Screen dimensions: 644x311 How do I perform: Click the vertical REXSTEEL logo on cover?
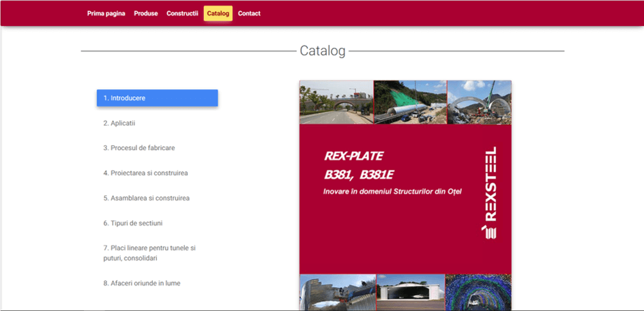[489, 193]
